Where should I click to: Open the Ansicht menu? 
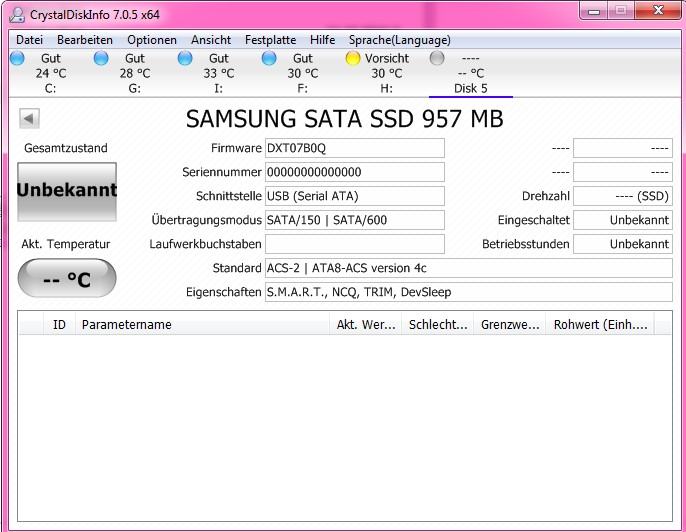[211, 40]
